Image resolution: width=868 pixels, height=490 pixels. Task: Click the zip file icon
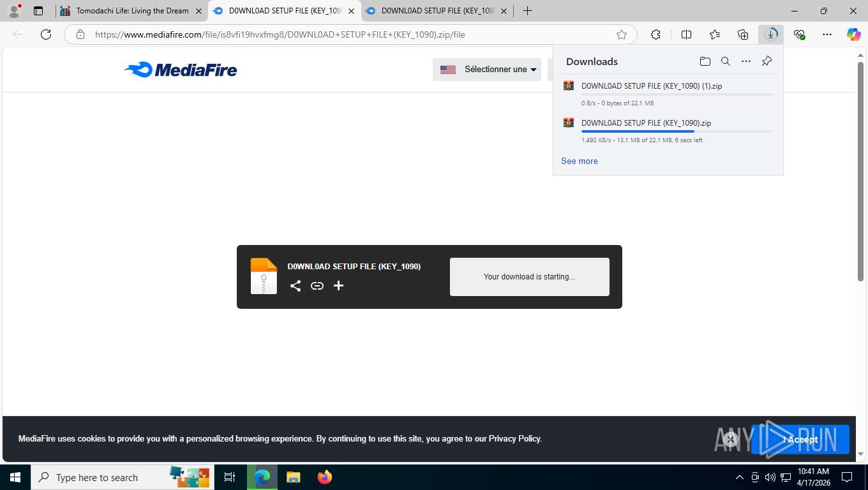click(x=264, y=276)
